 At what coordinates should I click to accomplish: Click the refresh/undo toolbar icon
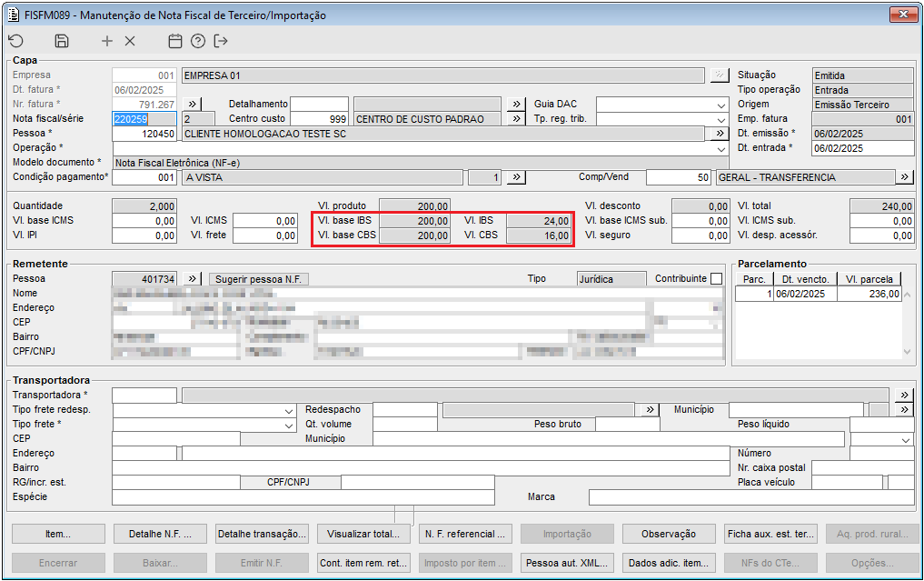pos(16,41)
